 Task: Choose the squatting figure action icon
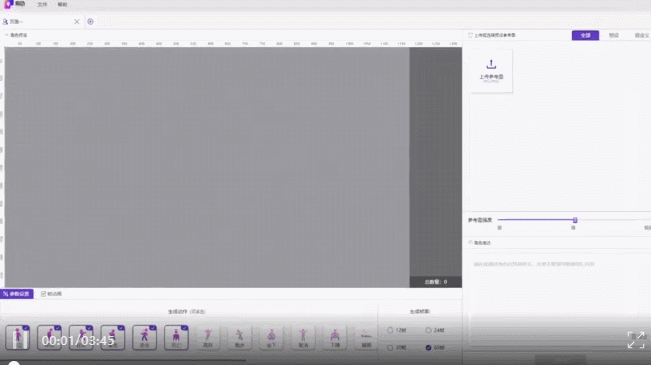point(335,337)
